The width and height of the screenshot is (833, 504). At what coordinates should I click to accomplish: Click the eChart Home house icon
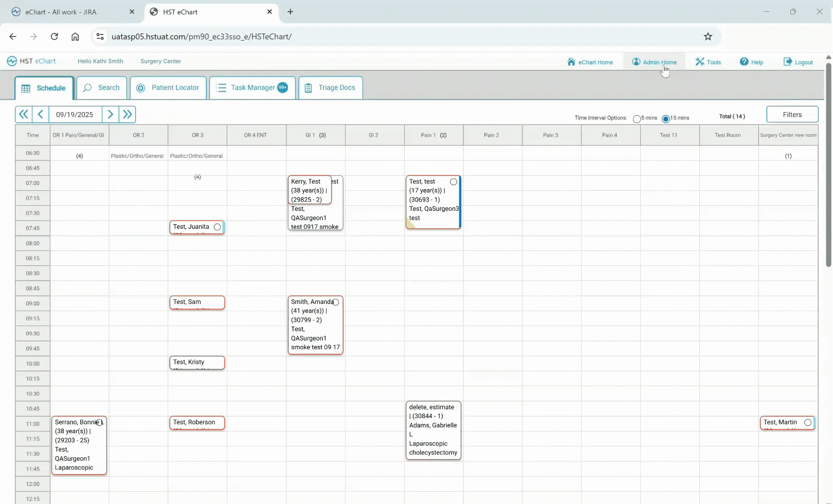[x=571, y=62]
